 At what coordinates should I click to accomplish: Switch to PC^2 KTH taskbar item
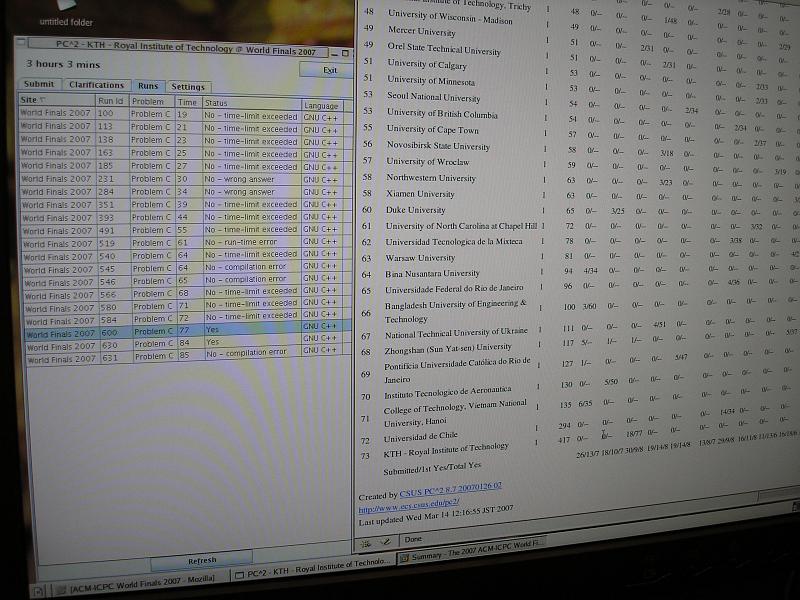coord(313,568)
